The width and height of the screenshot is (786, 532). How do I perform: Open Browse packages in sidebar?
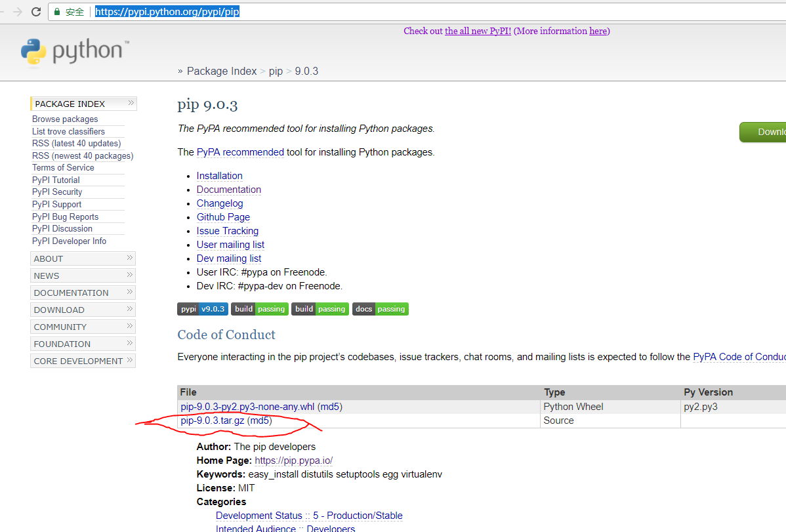click(x=65, y=119)
